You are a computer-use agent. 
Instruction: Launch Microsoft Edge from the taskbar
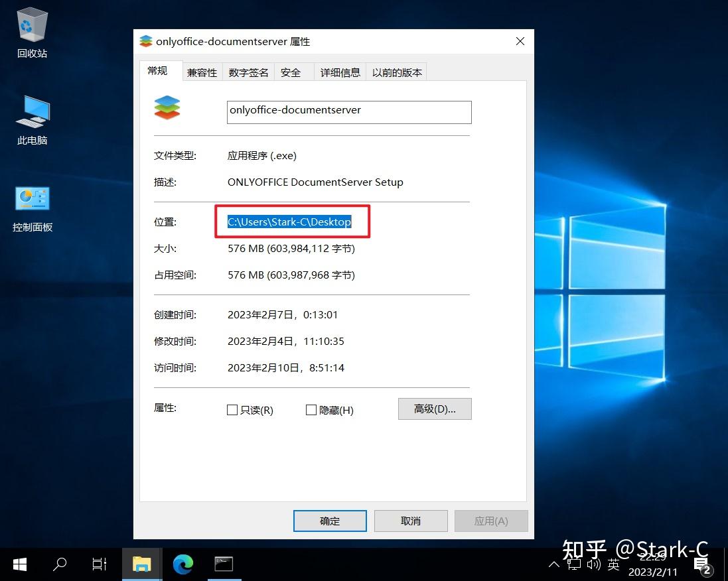182,564
